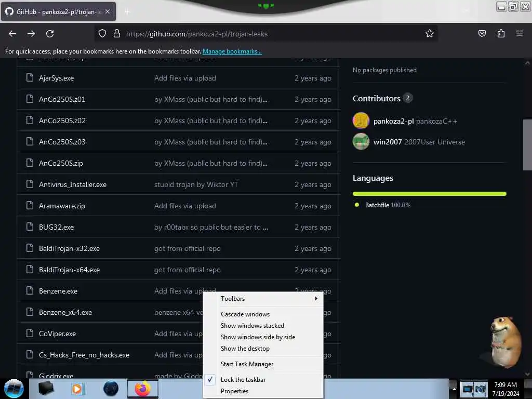The image size is (532, 399).
Task: Click the file icon beside AnCo250S.z01
Action: (x=30, y=99)
